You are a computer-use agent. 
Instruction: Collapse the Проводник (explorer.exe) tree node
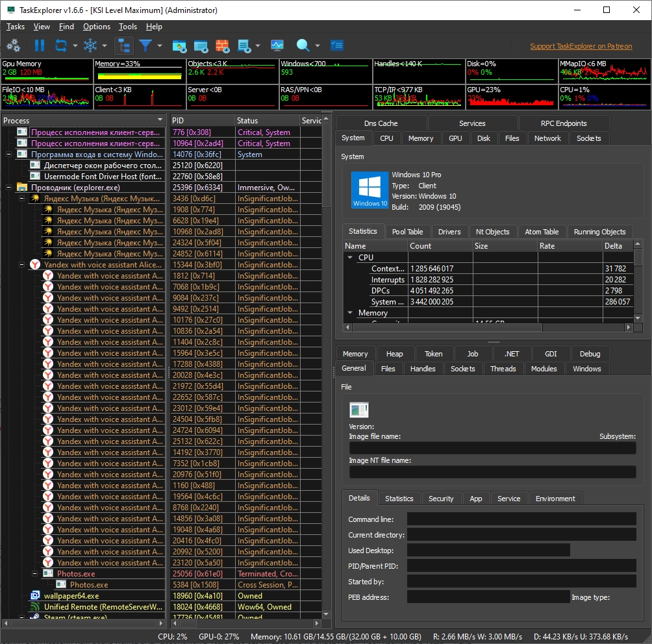(x=9, y=188)
